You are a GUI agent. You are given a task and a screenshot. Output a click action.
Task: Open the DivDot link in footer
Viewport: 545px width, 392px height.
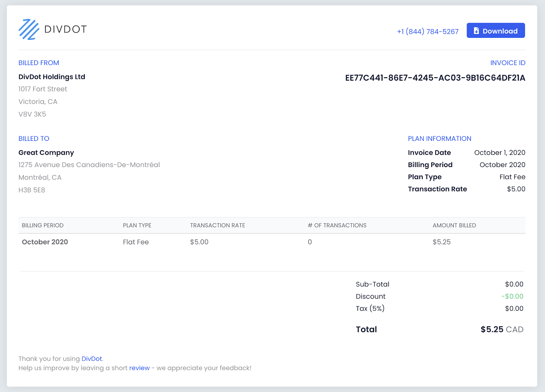pos(92,359)
